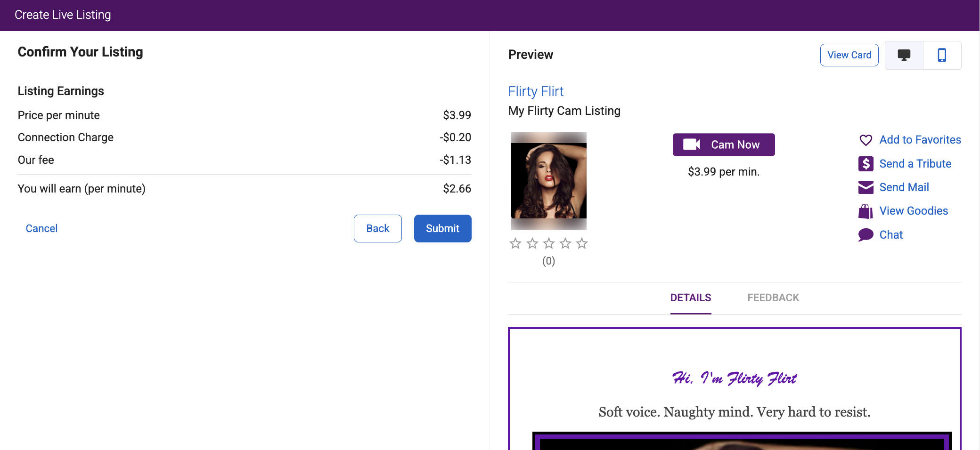Click the (0) review count
The height and width of the screenshot is (450, 980).
(548, 261)
